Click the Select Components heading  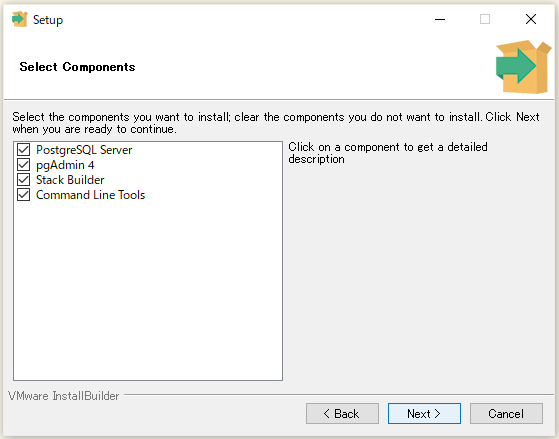click(x=77, y=67)
